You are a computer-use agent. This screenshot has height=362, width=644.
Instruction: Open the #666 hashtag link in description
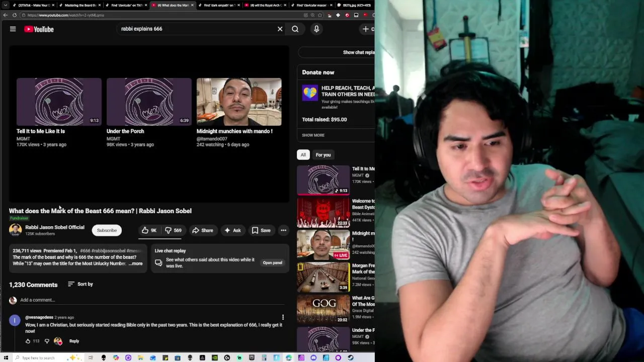(x=85, y=251)
